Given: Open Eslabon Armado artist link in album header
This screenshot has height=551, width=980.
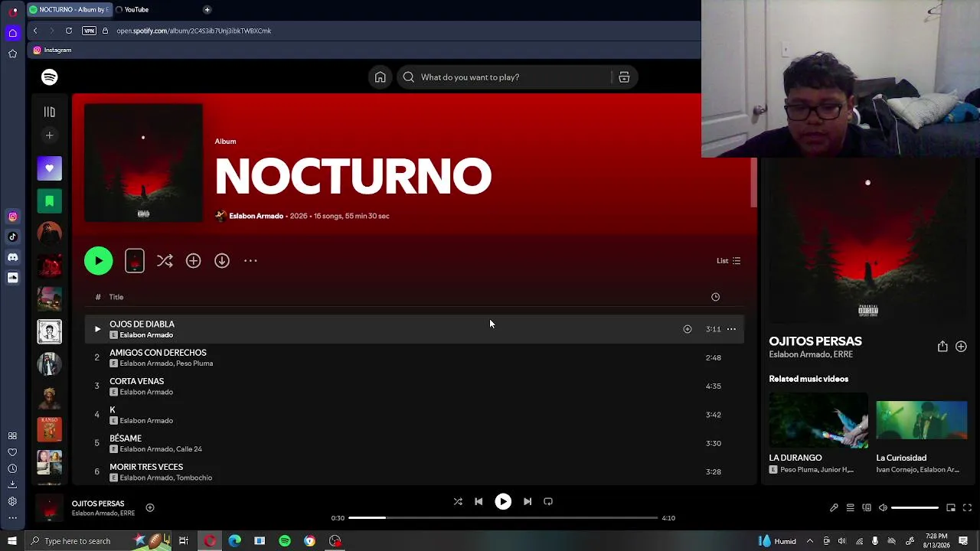Looking at the screenshot, I should tap(256, 216).
